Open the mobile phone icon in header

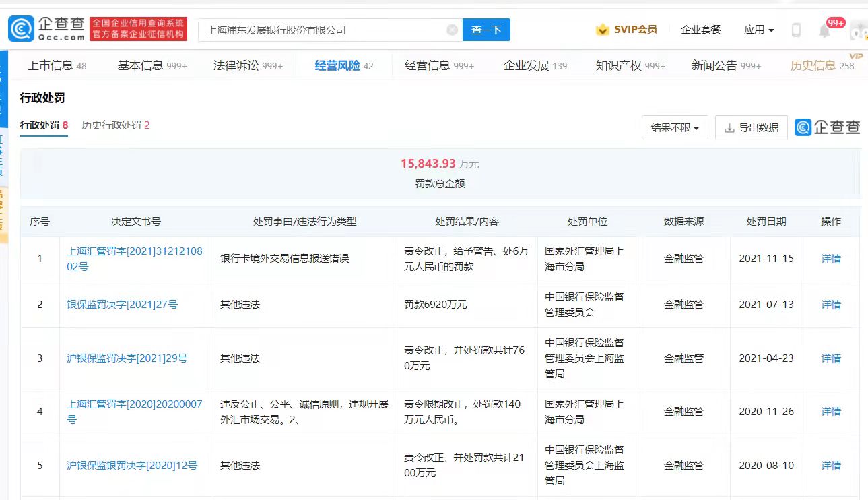pyautogui.click(x=796, y=30)
